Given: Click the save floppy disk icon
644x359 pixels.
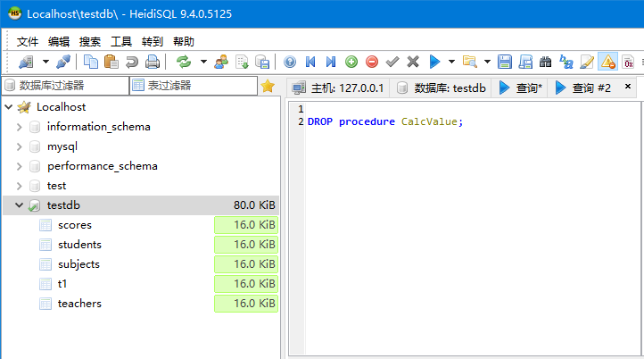Looking at the screenshot, I should [x=504, y=63].
